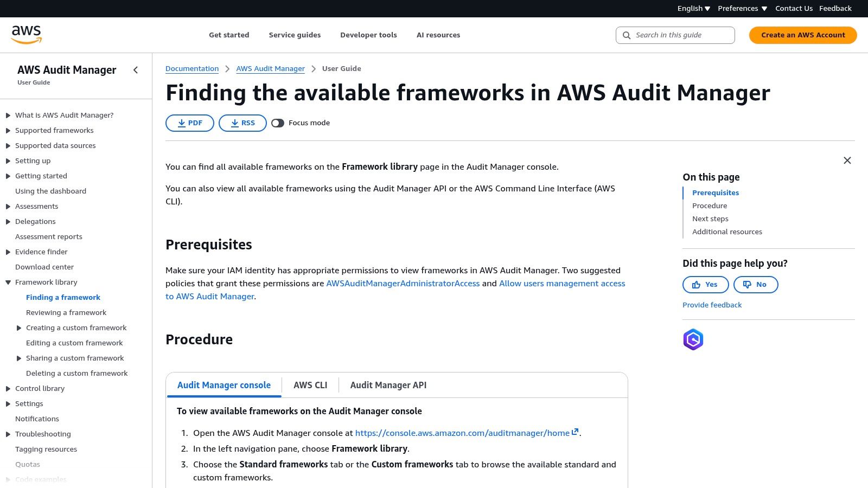Viewport: 868px width, 488px height.
Task: Click the thumbs-down No button
Action: [x=755, y=284]
